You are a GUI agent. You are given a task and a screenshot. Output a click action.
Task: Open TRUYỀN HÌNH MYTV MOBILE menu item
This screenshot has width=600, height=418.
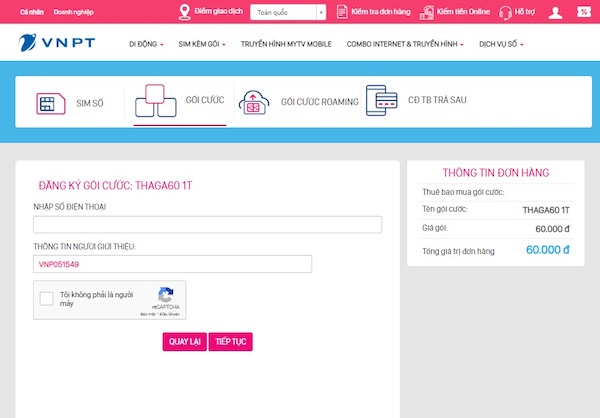click(286, 44)
